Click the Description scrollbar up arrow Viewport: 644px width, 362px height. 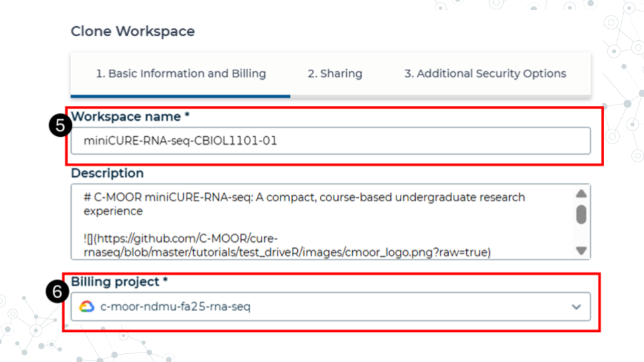click(x=581, y=194)
